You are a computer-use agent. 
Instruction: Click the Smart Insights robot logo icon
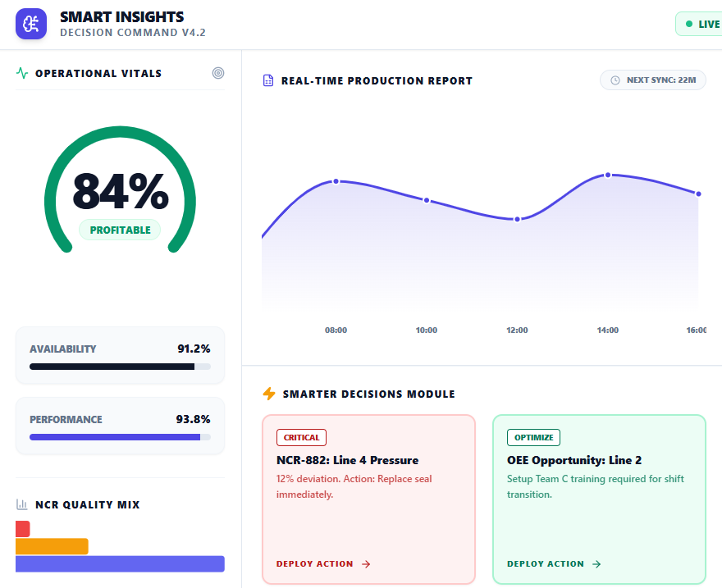click(x=31, y=24)
